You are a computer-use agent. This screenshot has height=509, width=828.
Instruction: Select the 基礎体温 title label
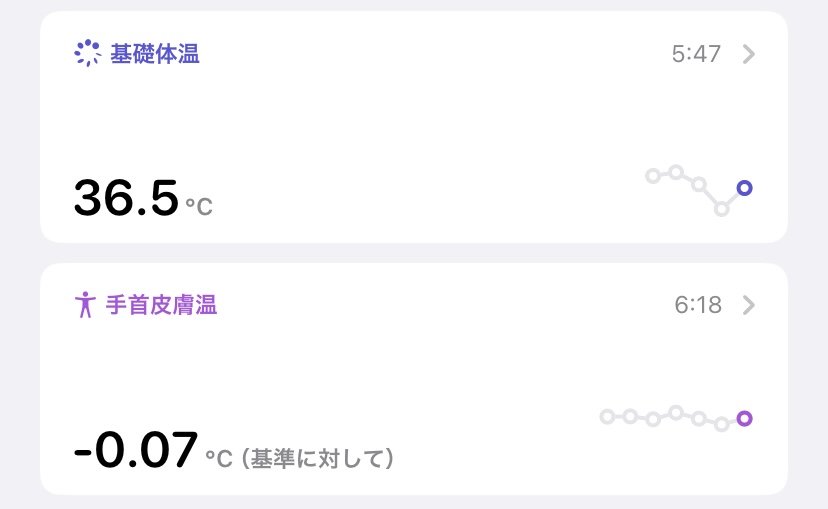click(x=155, y=54)
